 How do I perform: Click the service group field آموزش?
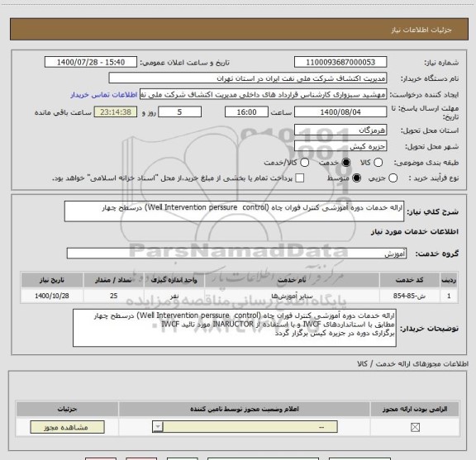coord(237,254)
